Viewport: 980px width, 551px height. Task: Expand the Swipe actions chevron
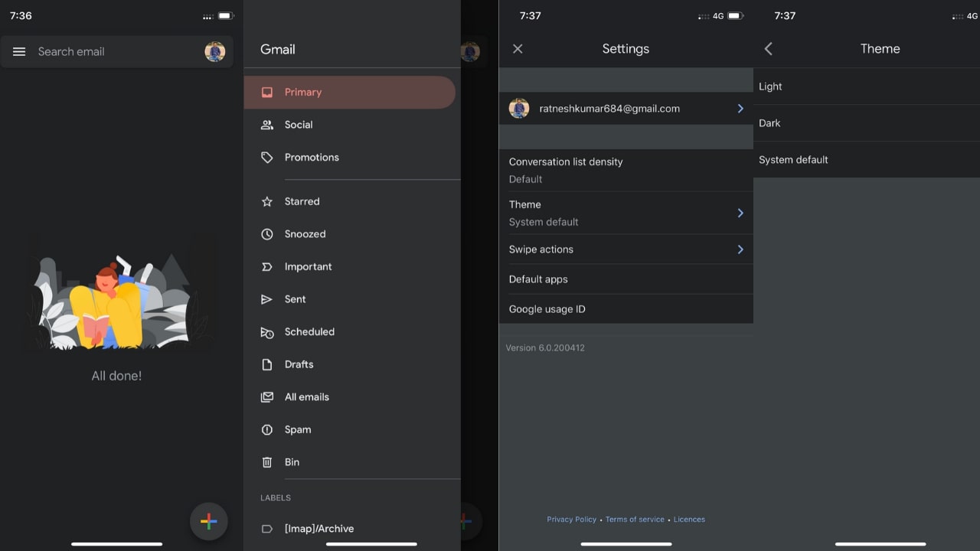[x=740, y=249]
